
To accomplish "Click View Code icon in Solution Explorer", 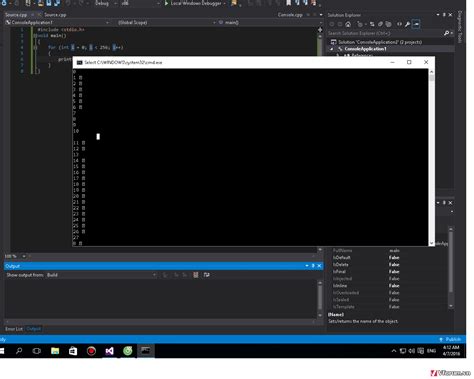I will click(399, 24).
